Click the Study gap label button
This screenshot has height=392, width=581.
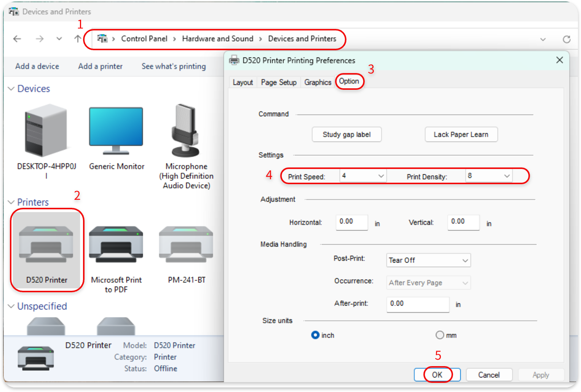pyautogui.click(x=346, y=134)
